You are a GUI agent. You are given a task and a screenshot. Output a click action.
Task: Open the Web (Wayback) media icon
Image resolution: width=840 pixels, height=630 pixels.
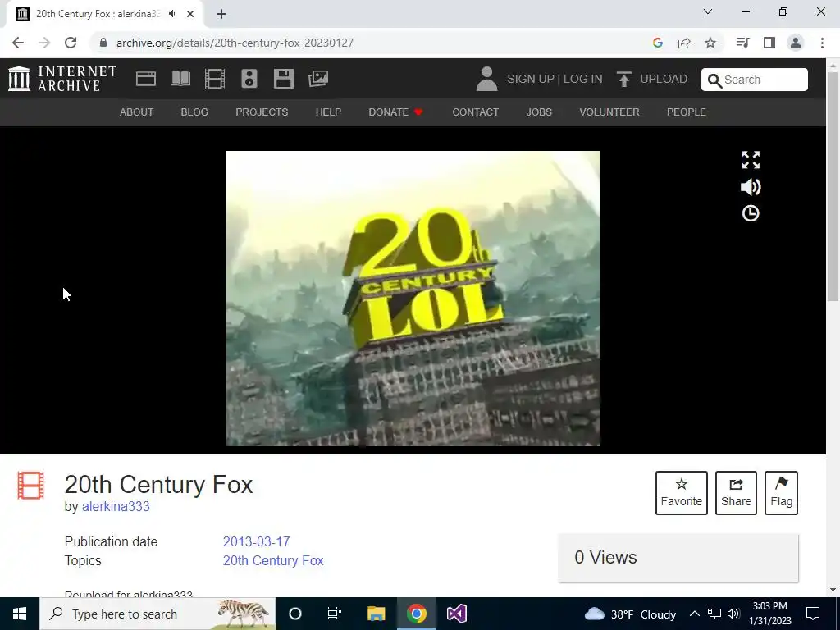(146, 79)
